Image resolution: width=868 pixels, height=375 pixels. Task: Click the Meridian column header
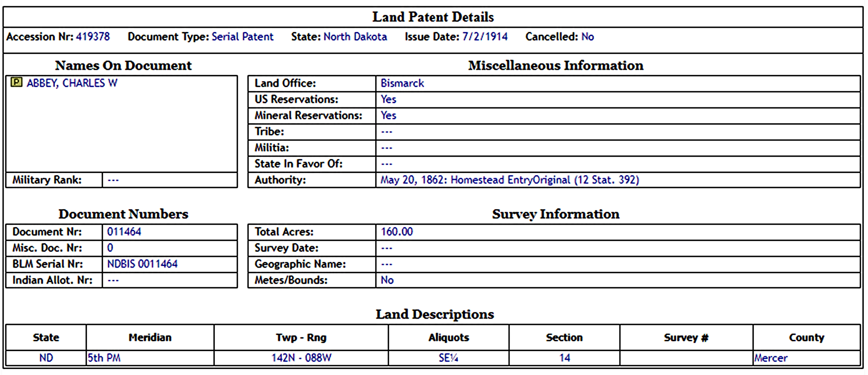(x=150, y=337)
